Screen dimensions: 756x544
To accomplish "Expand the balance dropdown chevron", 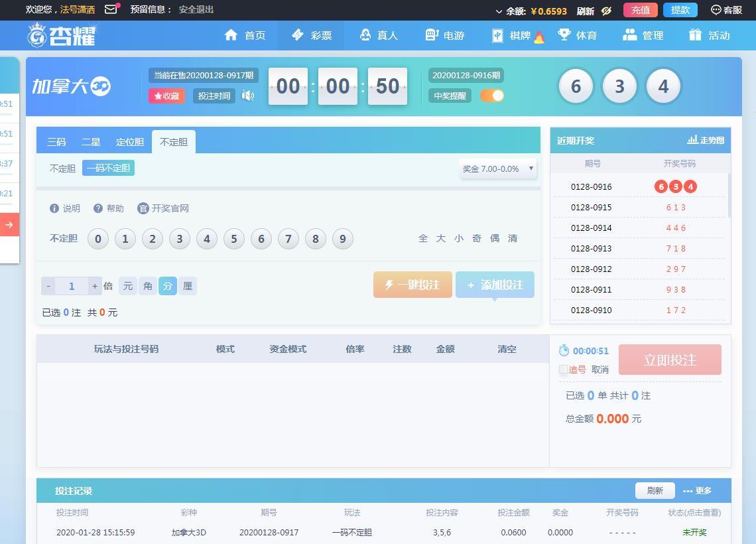I will point(499,11).
